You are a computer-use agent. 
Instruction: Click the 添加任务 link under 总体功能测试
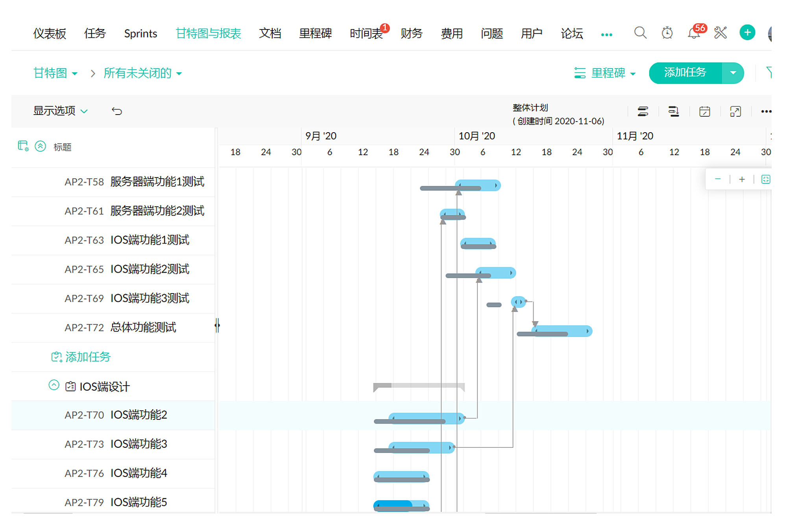[x=81, y=357]
